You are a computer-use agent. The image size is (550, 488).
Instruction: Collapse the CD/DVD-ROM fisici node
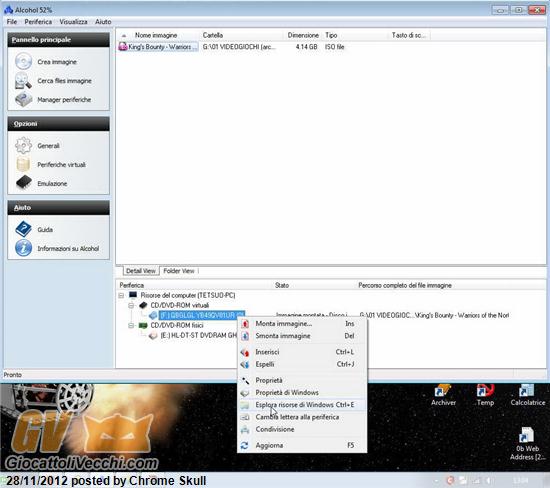[131, 326]
